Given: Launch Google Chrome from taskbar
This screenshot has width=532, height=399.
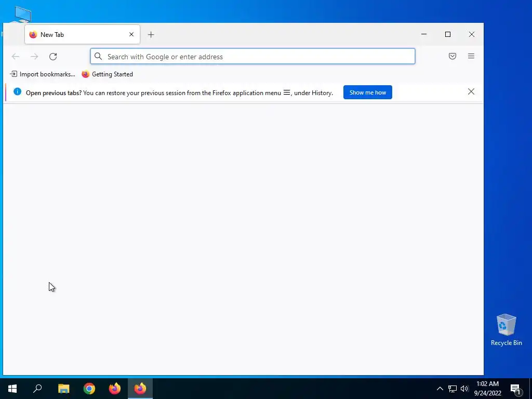Looking at the screenshot, I should pos(89,389).
